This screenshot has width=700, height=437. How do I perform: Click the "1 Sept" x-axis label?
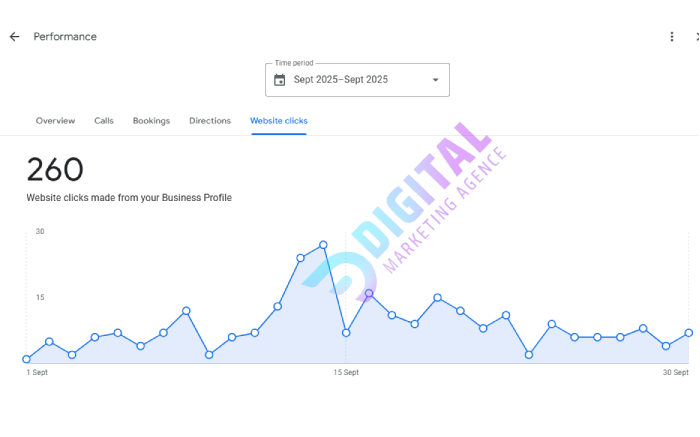coord(37,372)
